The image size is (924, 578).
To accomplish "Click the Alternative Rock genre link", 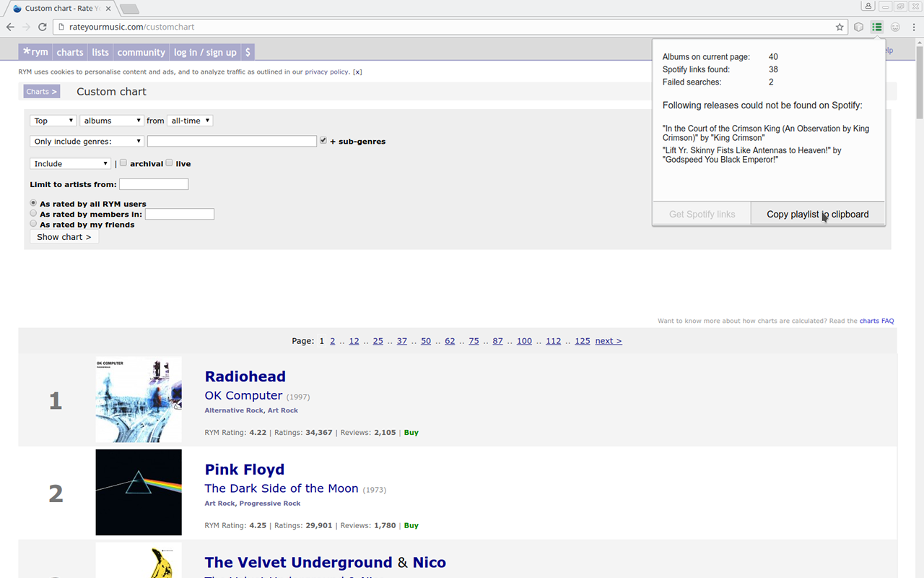I will tap(234, 410).
